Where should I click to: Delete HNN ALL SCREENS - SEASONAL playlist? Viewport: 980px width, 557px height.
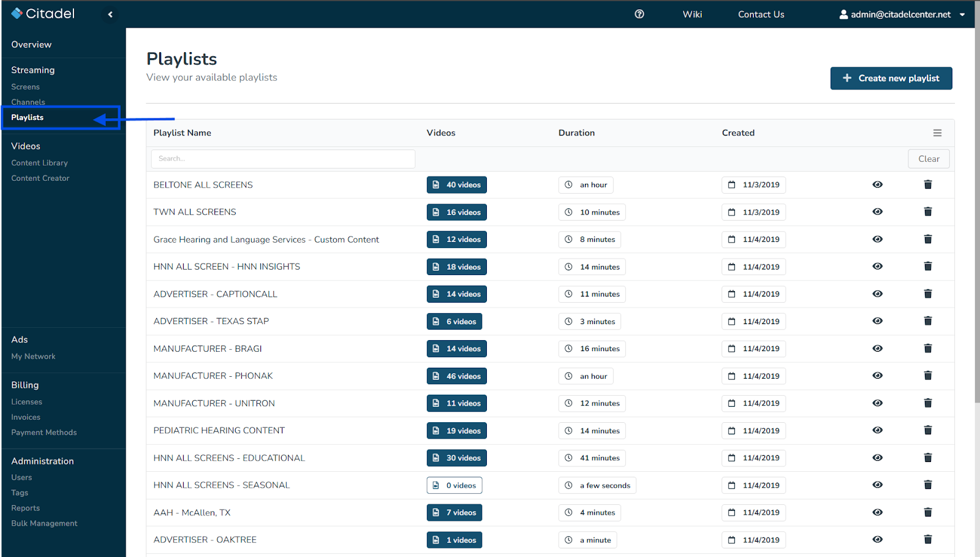pos(928,485)
